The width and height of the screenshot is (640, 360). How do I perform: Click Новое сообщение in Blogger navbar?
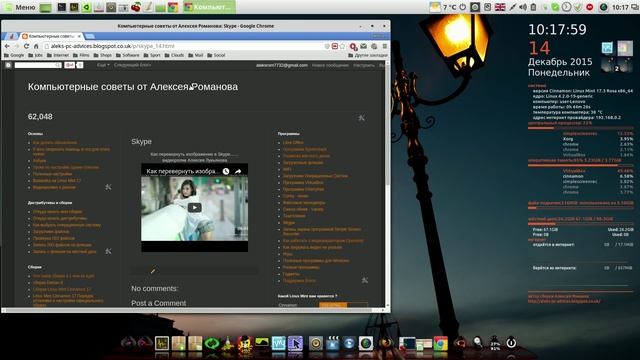(330, 65)
